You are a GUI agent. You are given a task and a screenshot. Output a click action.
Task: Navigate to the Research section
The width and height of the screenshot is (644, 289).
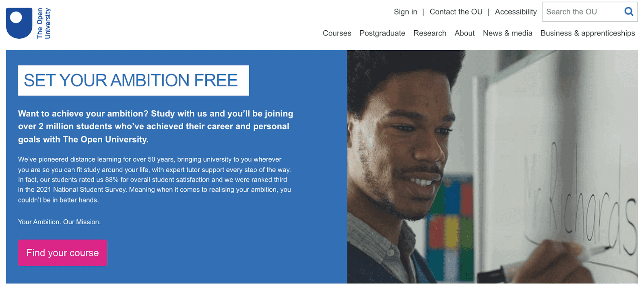[x=429, y=33]
